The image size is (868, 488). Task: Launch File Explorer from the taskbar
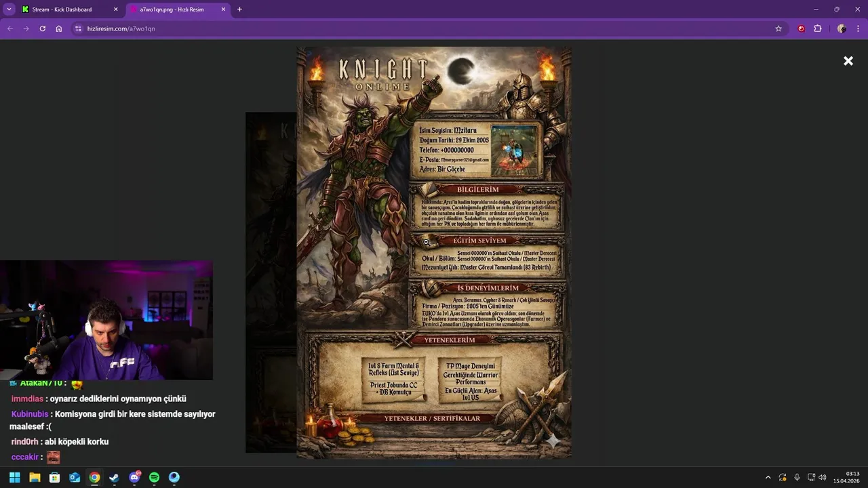(35, 477)
